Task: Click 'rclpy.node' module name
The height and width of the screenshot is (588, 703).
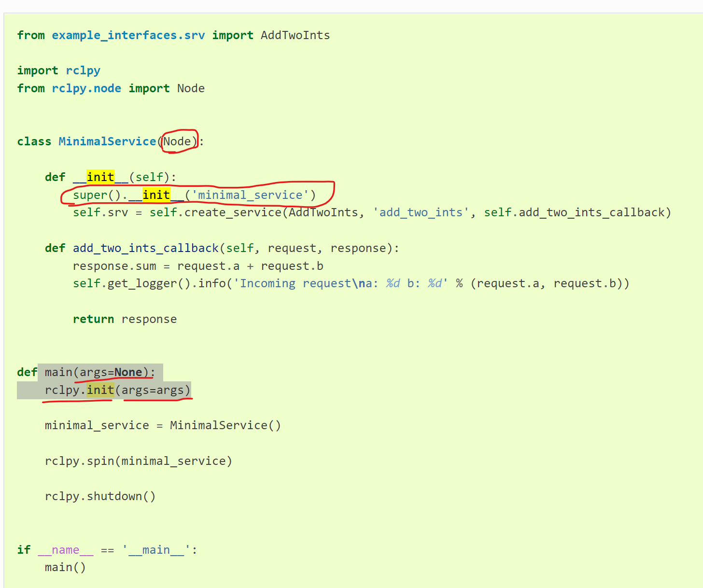Action: pos(86,89)
